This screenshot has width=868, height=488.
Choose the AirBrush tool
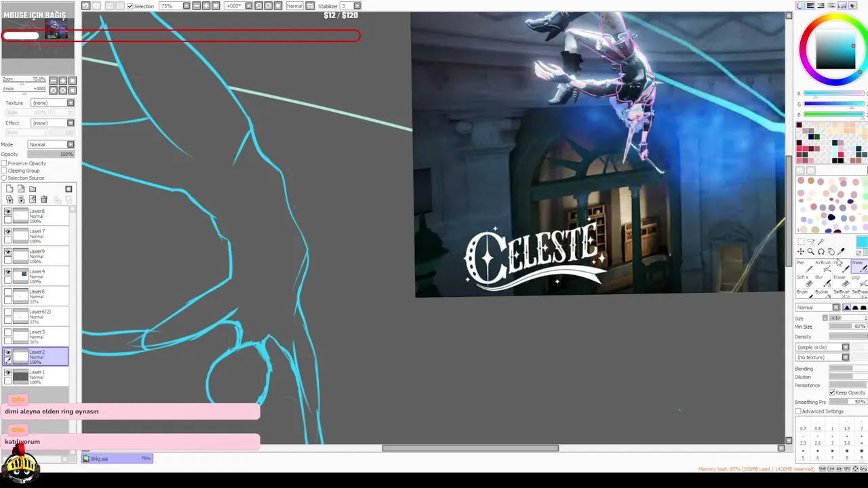(x=823, y=266)
